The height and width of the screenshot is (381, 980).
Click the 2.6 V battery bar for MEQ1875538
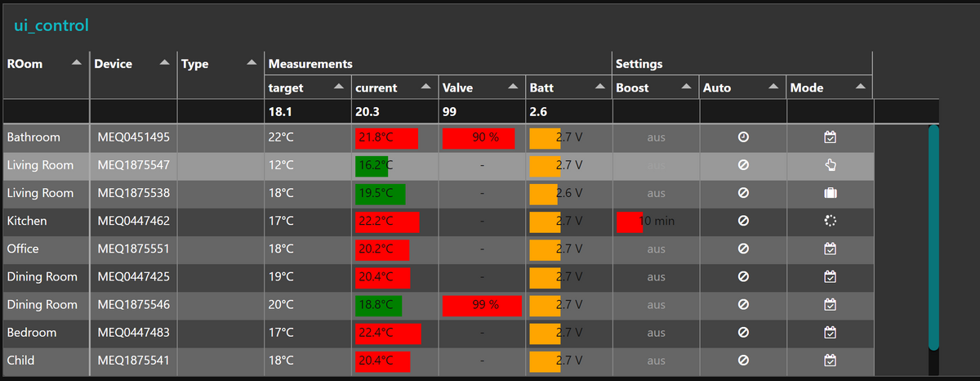pos(542,194)
